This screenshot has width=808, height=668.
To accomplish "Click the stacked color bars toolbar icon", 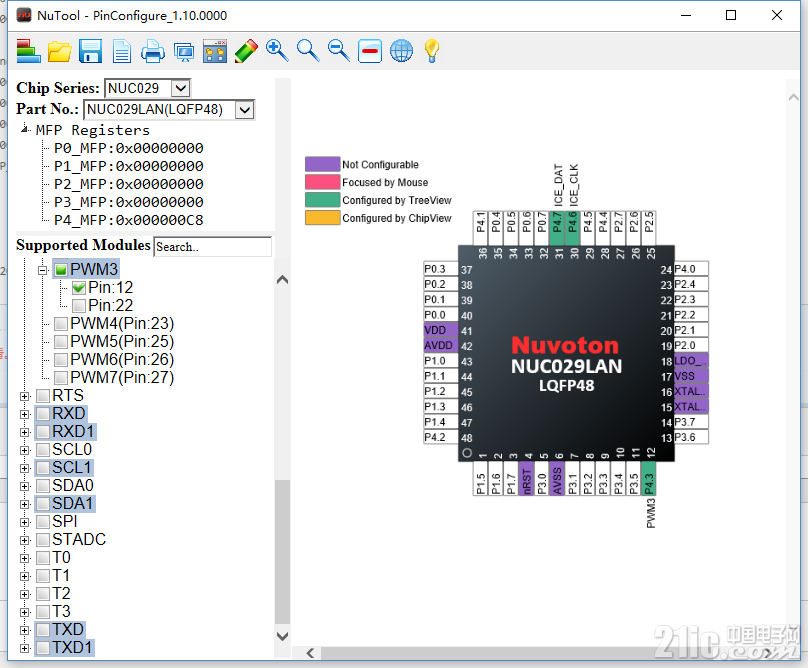I will 28,51.
